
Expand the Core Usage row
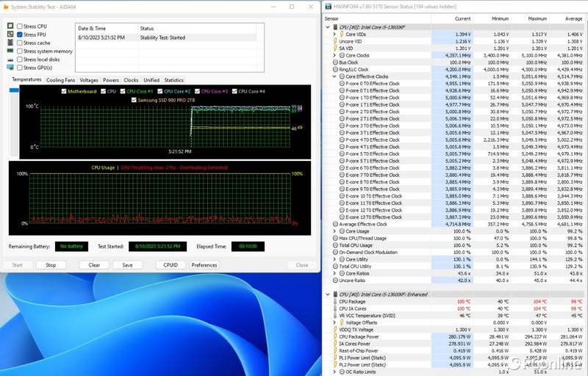click(334, 231)
